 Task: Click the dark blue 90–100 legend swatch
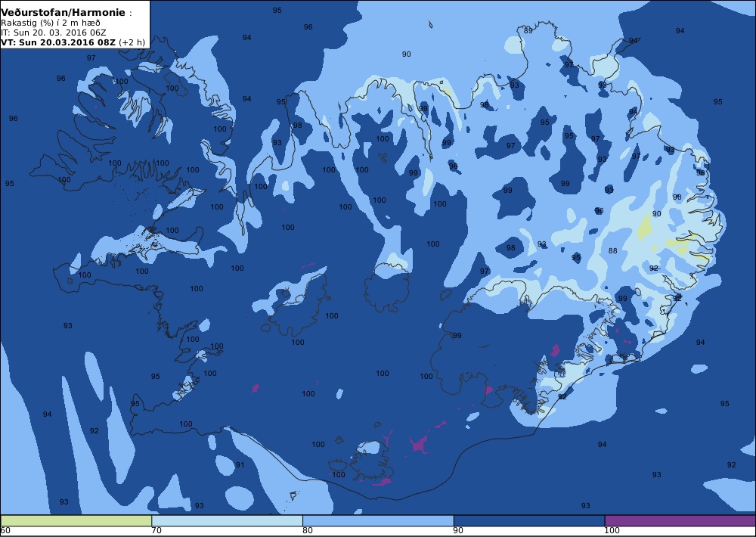(529, 520)
